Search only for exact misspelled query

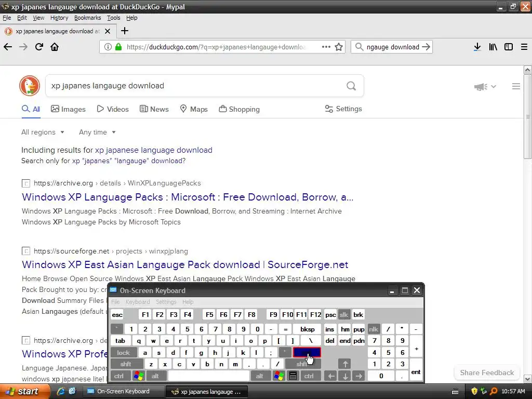(129, 161)
